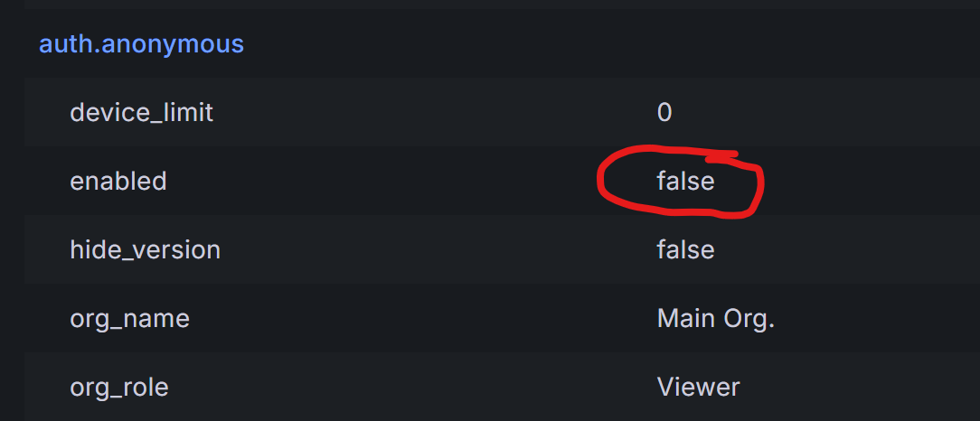980x421 pixels.
Task: Click the false value of hide_version
Action: click(685, 250)
